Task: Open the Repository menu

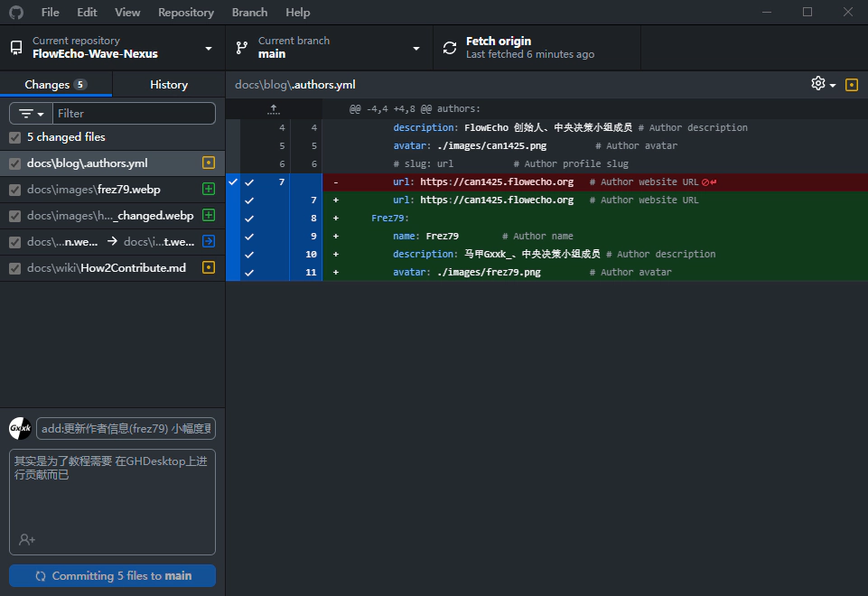Action: 185,13
